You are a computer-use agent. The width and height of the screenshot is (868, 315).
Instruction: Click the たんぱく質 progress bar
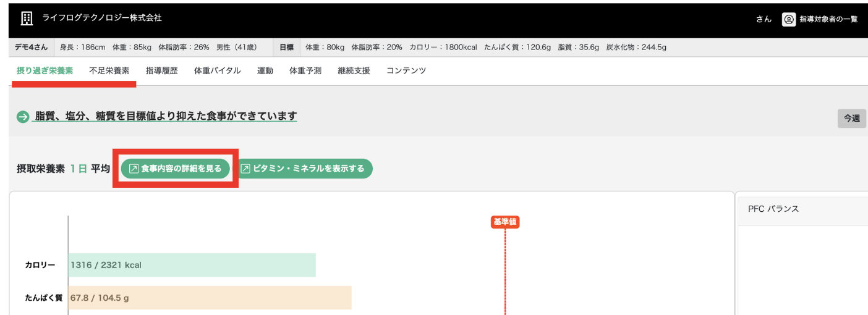pos(210,298)
